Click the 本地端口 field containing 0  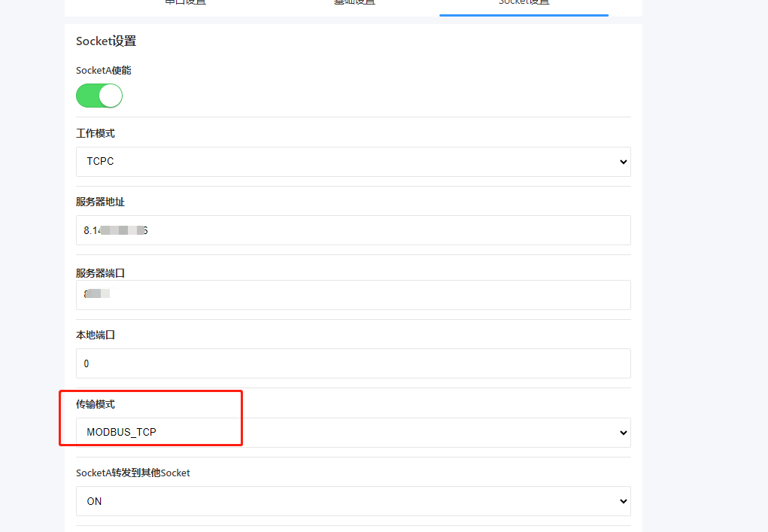[x=353, y=363]
